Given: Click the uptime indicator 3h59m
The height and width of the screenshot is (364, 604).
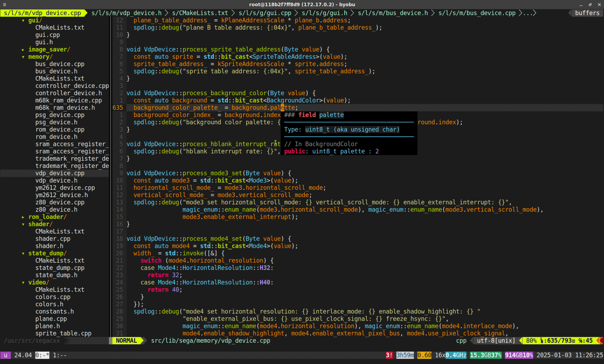Looking at the screenshot, I should 405,355.
